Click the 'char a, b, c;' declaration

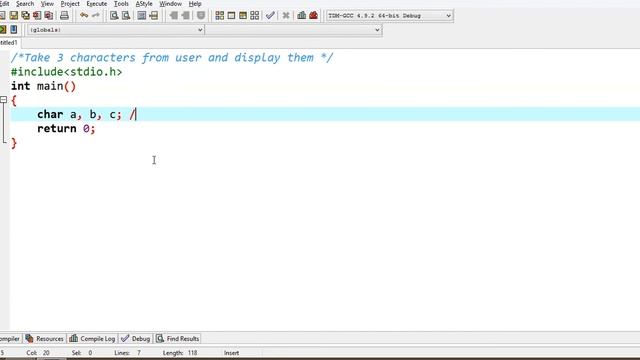79,114
